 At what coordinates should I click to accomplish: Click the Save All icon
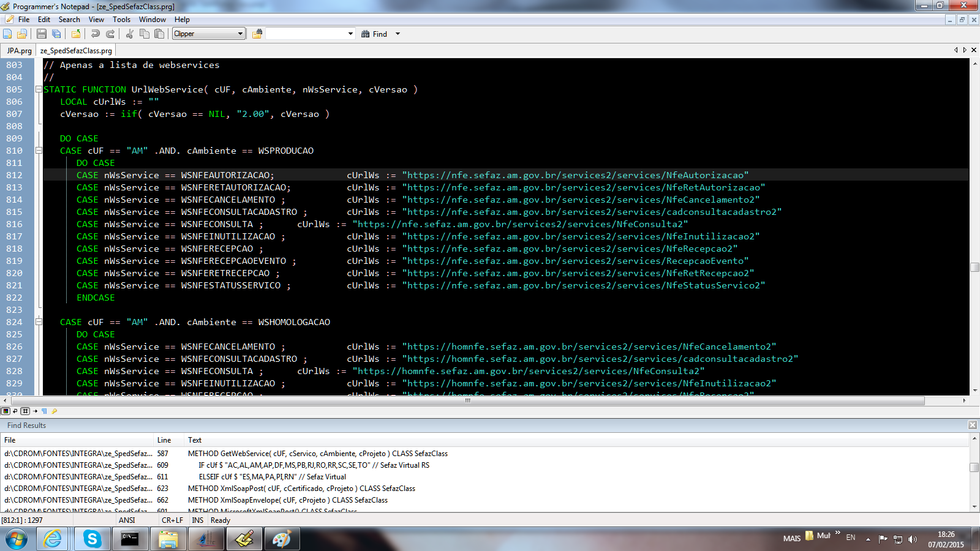coord(56,34)
